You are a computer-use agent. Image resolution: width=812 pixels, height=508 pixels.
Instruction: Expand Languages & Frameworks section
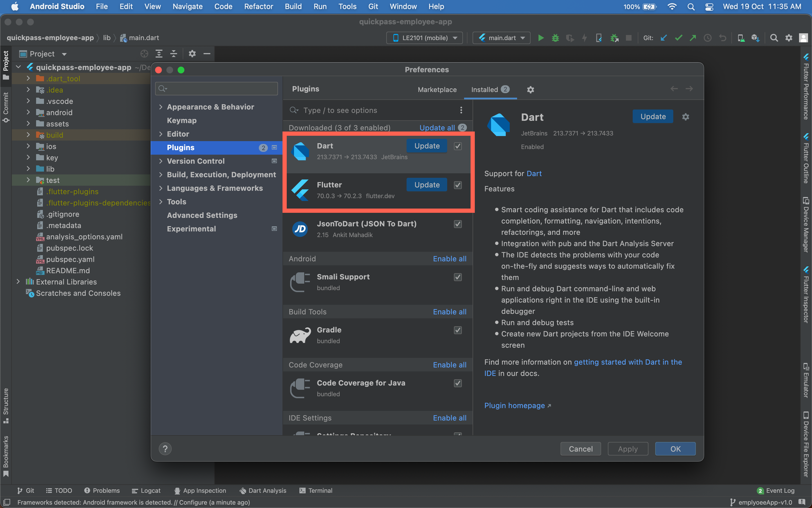pos(161,188)
